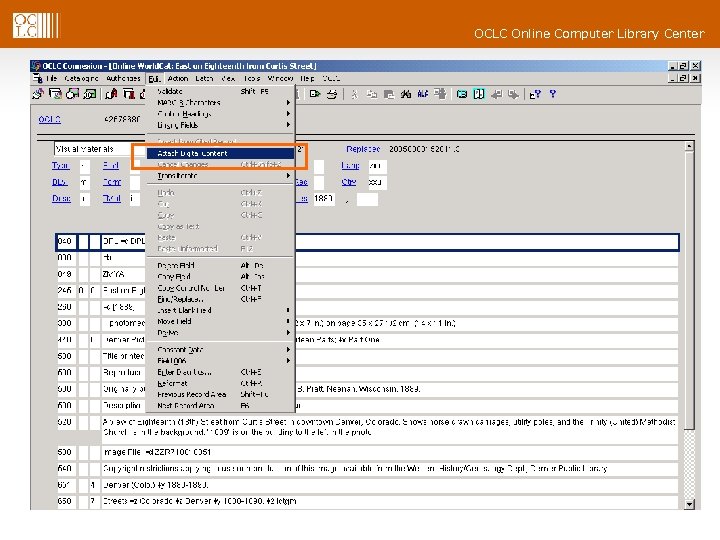This screenshot has width=720, height=540.
Task: Click the first icon in the toolbar
Action: point(38,94)
